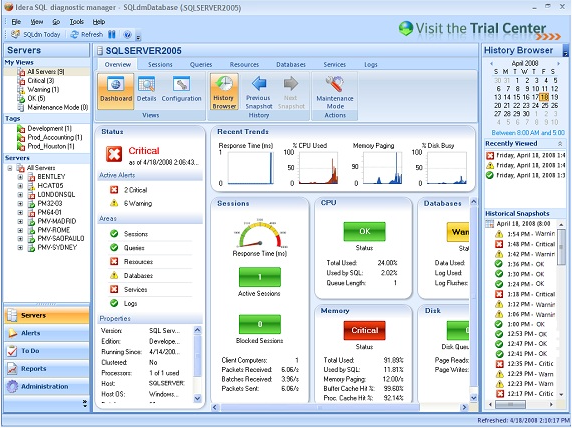The image size is (572, 428).
Task: Open the 1:48 PM Critical snapshot
Action: coord(525,244)
